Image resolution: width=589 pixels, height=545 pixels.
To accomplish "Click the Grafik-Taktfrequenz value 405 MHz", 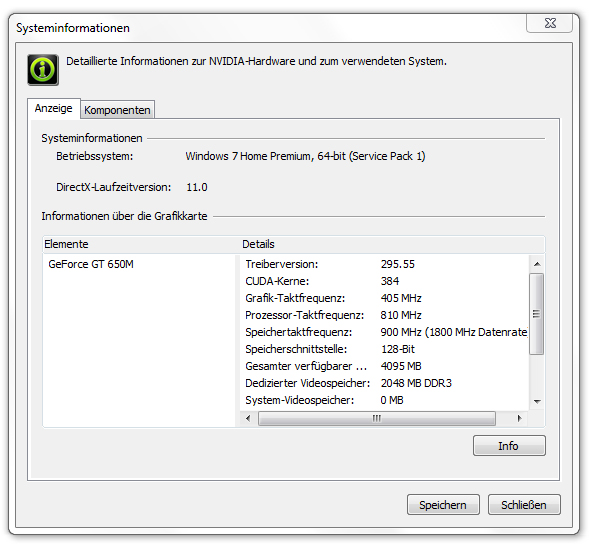I will [401, 298].
